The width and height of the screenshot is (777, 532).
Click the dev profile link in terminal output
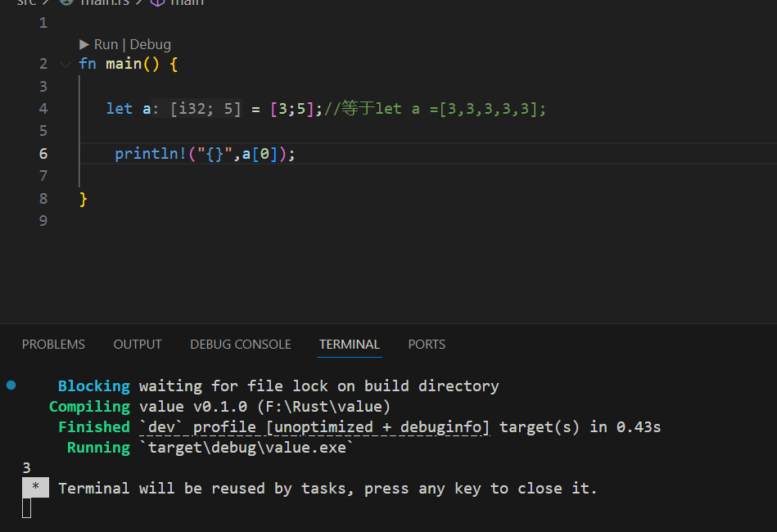(x=314, y=427)
